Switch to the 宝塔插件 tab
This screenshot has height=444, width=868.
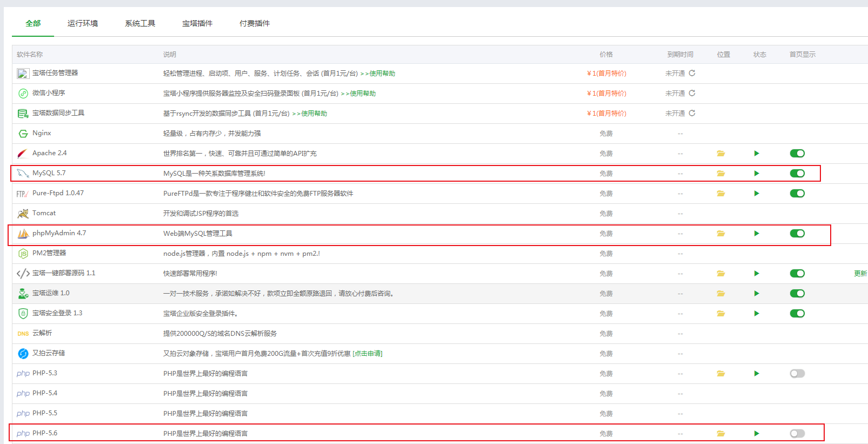coord(197,23)
